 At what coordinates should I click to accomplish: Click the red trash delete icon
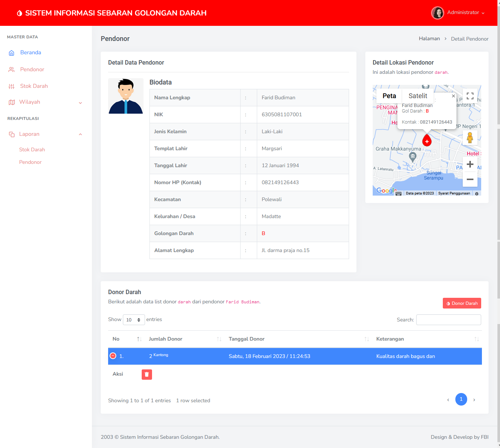(146, 375)
